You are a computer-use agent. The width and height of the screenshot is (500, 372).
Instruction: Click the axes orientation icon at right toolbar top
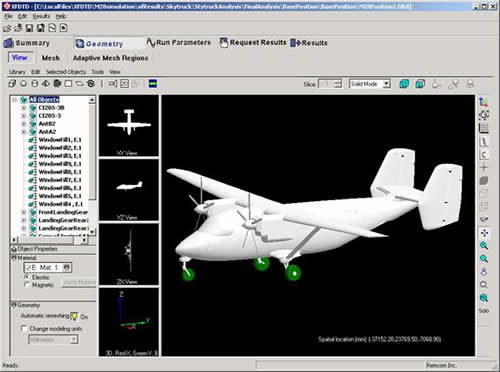tap(484, 102)
